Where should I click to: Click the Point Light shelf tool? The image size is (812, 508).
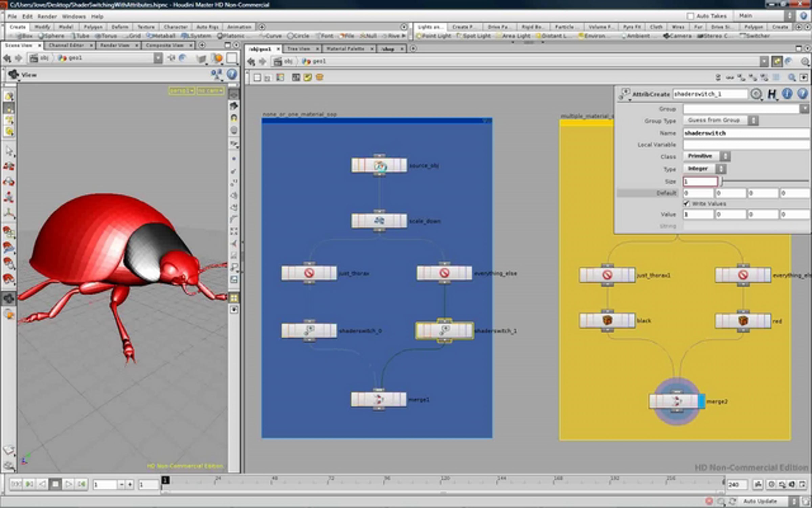coord(434,36)
